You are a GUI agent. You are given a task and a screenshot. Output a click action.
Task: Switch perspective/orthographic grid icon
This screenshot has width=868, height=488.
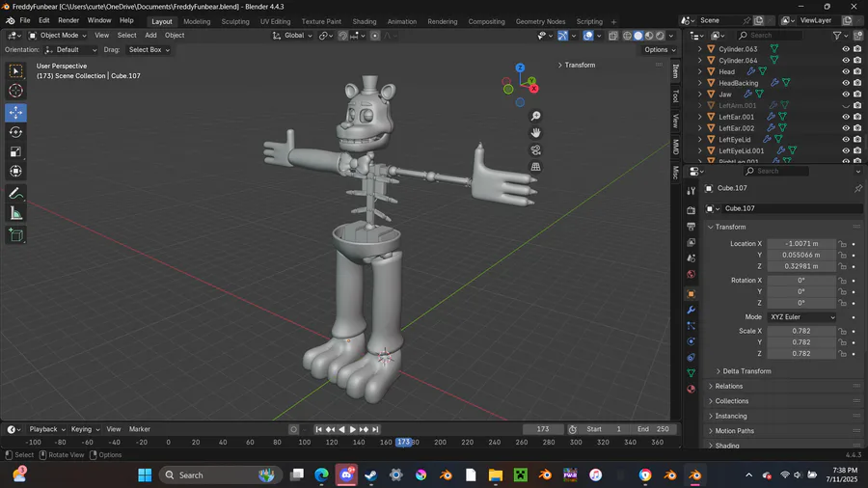coord(535,167)
